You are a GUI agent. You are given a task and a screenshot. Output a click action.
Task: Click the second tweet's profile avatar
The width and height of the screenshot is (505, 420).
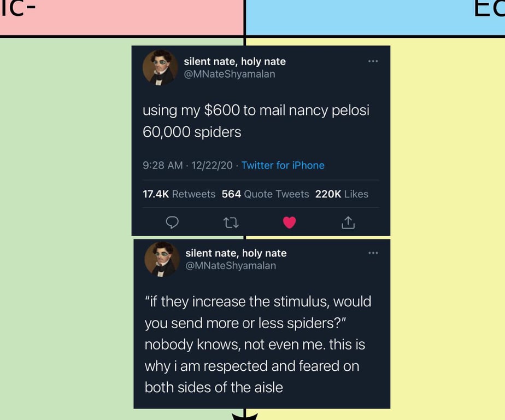pos(162,259)
